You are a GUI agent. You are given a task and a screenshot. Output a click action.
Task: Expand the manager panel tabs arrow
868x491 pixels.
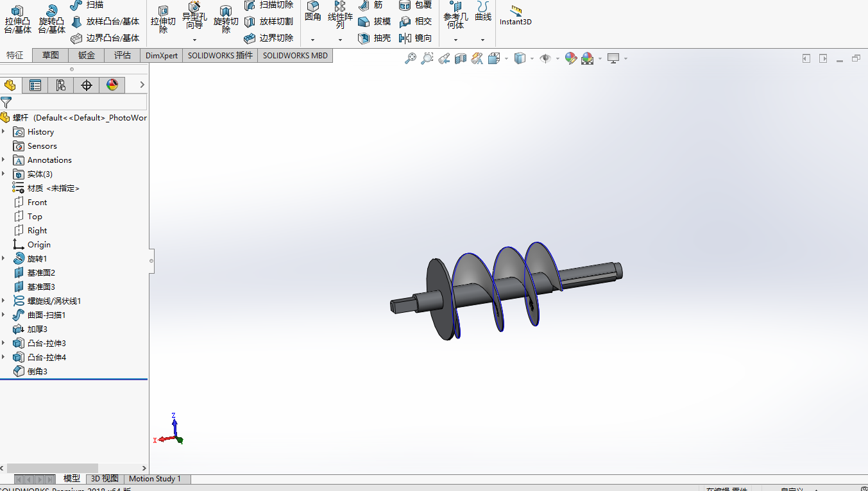coord(142,85)
